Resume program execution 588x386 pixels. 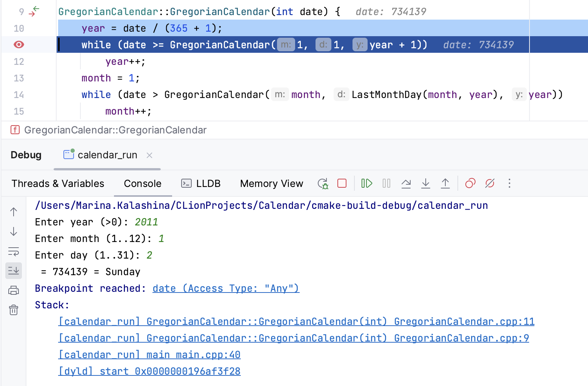[366, 184]
